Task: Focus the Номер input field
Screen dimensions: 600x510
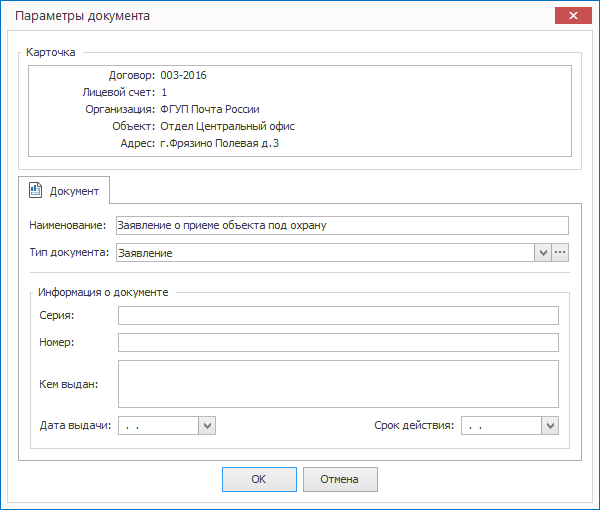Action: coord(338,342)
